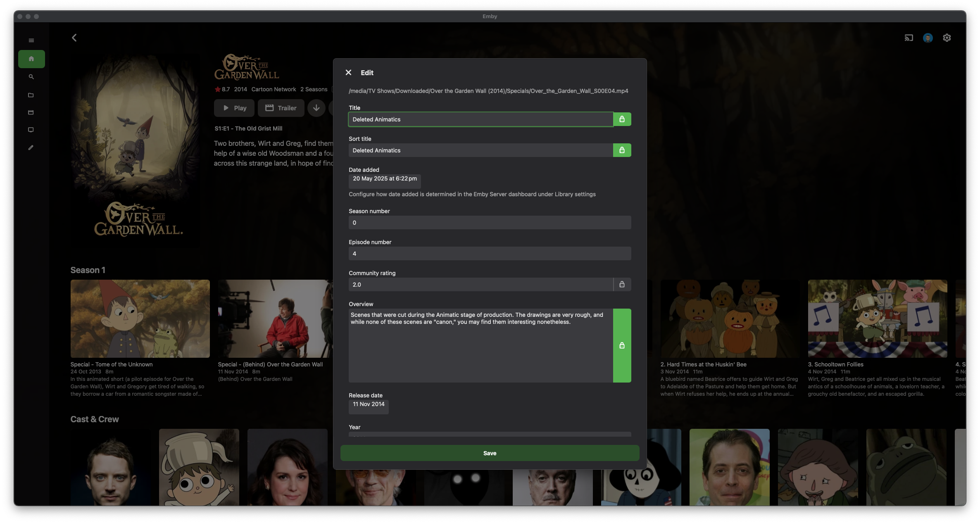Click the Episode number input field
The image size is (980, 523).
(490, 254)
